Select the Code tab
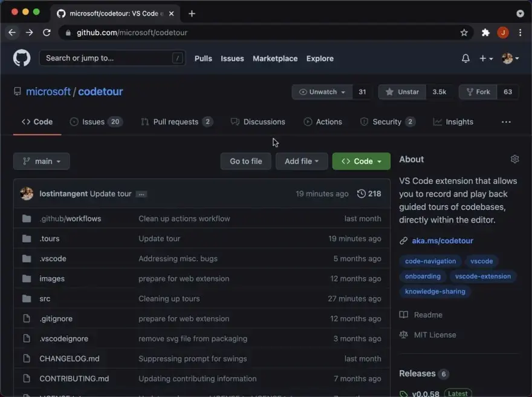This screenshot has width=532, height=397. coord(37,122)
